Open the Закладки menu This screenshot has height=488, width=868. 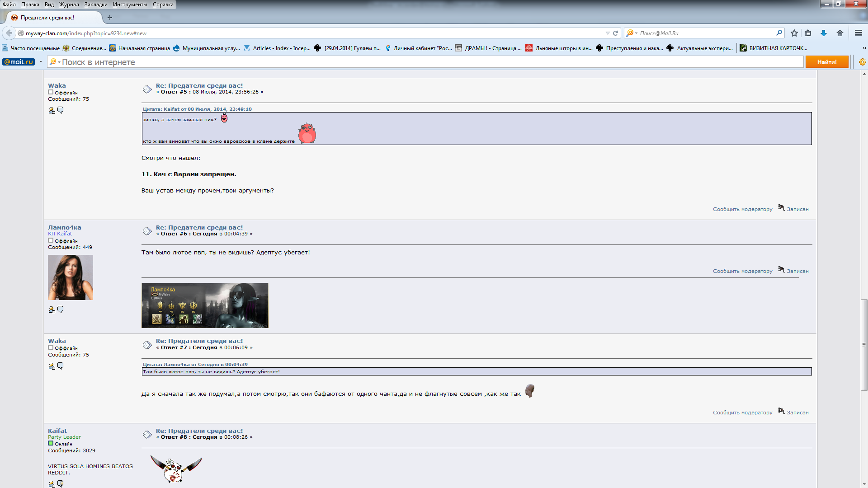tap(96, 5)
